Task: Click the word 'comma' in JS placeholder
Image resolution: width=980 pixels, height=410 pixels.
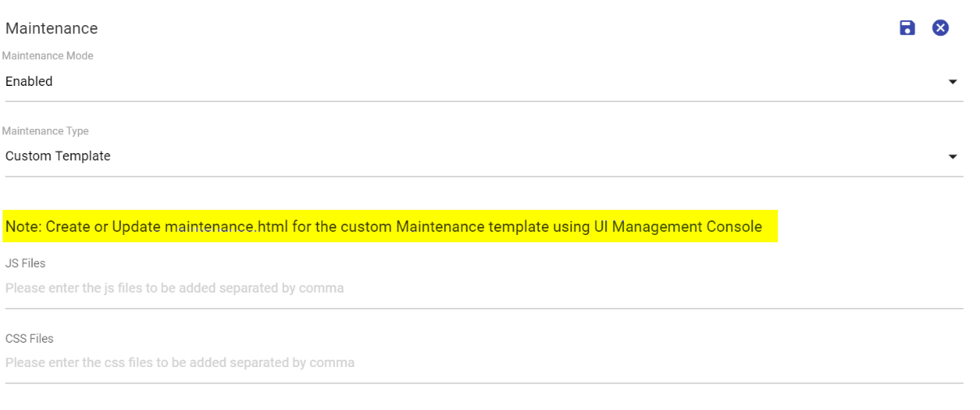Action: point(325,288)
